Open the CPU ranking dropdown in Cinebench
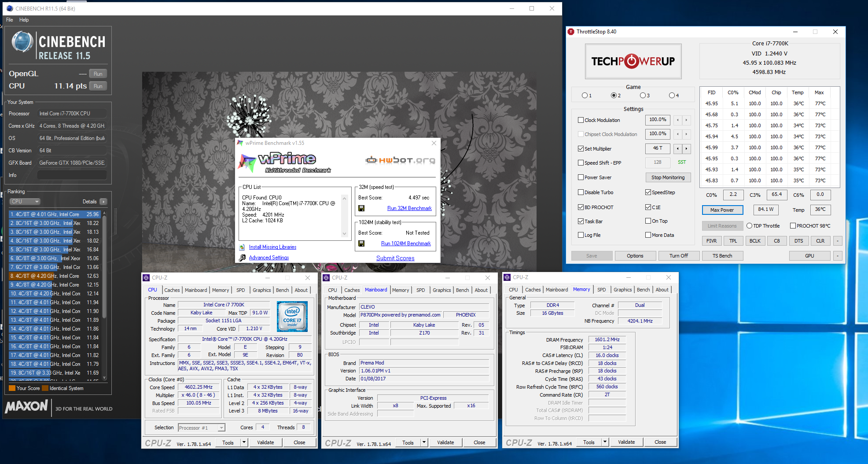868x464 pixels. (25, 202)
